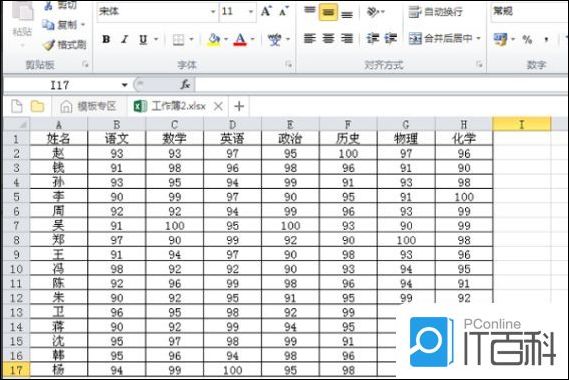Click the formula bar input

[381, 85]
